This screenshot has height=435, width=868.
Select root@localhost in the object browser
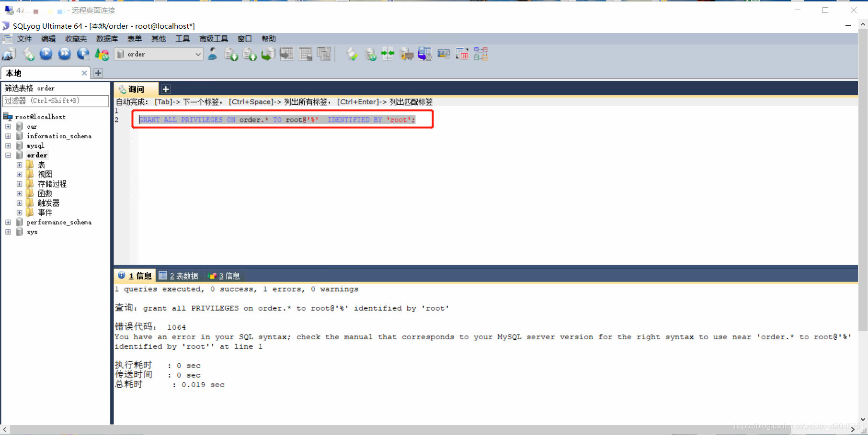(x=40, y=117)
